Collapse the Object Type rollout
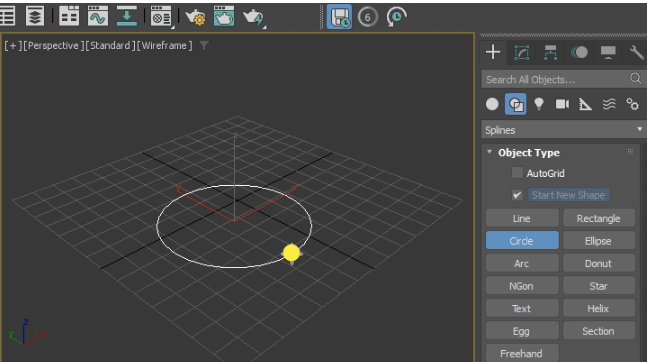 [x=489, y=152]
